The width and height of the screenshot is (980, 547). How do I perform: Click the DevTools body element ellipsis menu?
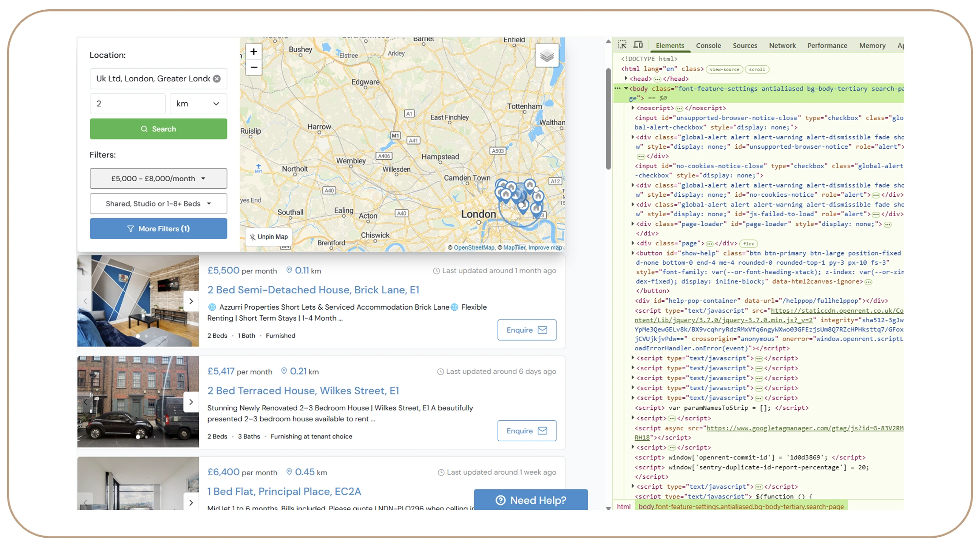618,88
